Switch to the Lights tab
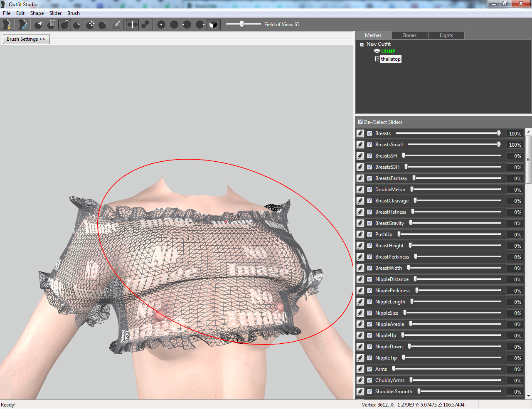The height and width of the screenshot is (409, 532). 446,35
